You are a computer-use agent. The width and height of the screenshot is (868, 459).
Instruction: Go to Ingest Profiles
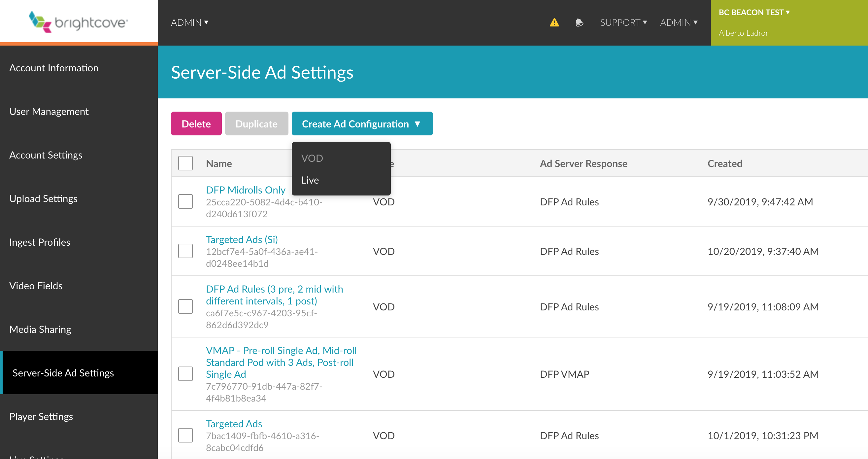point(40,242)
